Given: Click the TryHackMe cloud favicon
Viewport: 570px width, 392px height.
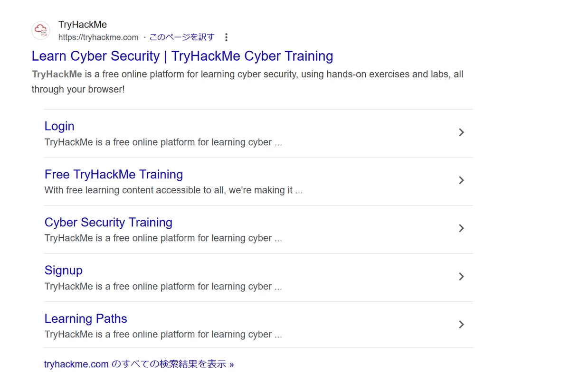Looking at the screenshot, I should click(41, 31).
